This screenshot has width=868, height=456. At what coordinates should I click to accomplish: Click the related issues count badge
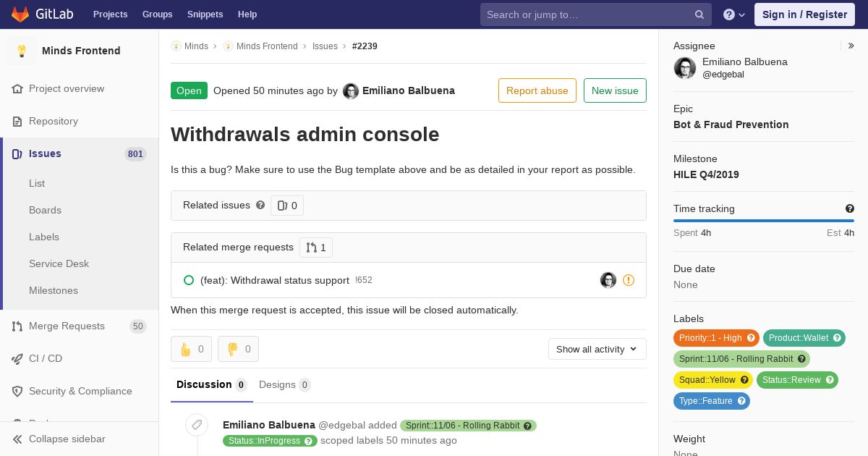[287, 206]
